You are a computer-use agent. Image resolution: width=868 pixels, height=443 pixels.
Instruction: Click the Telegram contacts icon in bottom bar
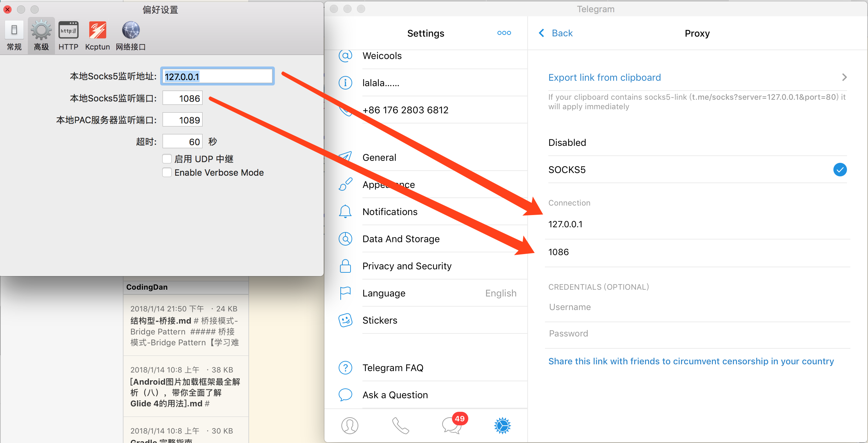pos(350,425)
